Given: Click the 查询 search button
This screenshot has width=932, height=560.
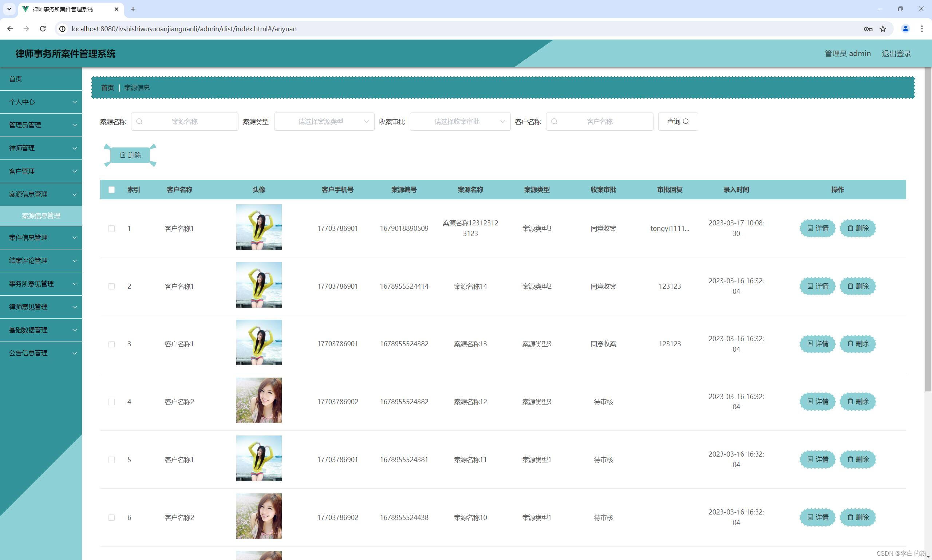Looking at the screenshot, I should point(678,122).
